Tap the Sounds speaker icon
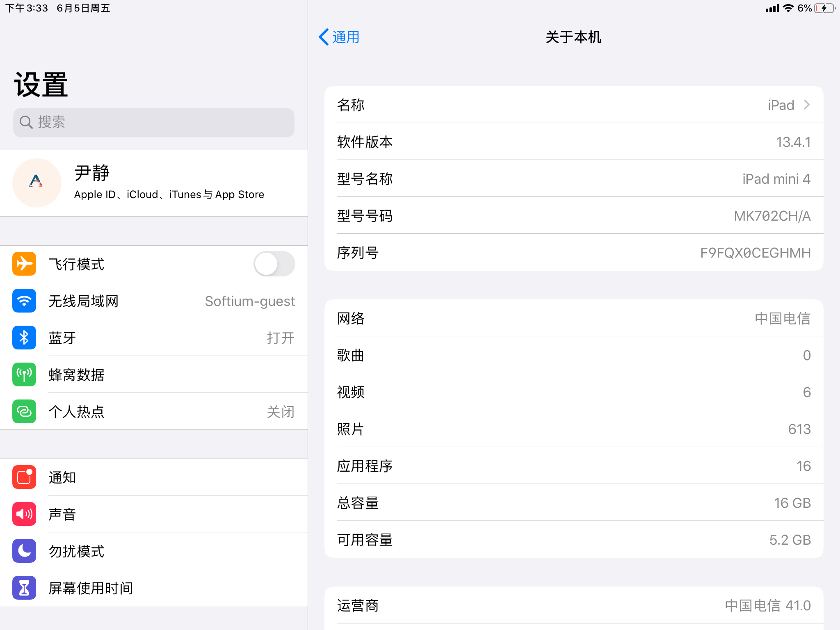Image resolution: width=840 pixels, height=630 pixels. tap(24, 514)
